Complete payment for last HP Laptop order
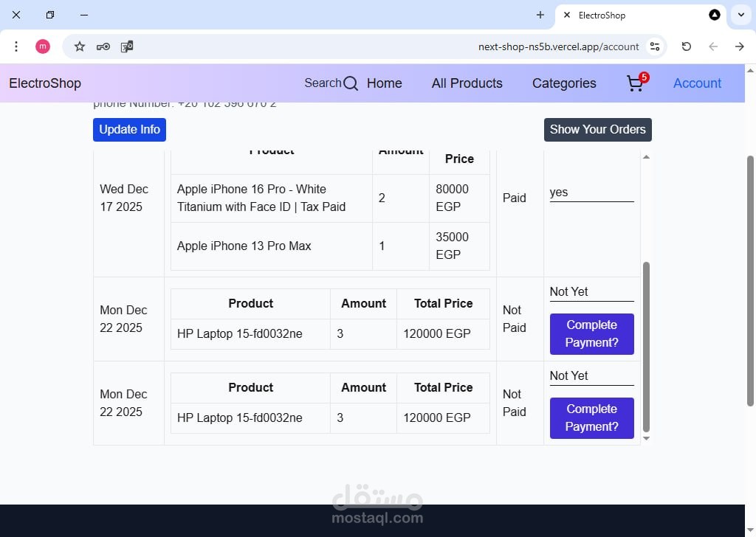 click(x=591, y=418)
